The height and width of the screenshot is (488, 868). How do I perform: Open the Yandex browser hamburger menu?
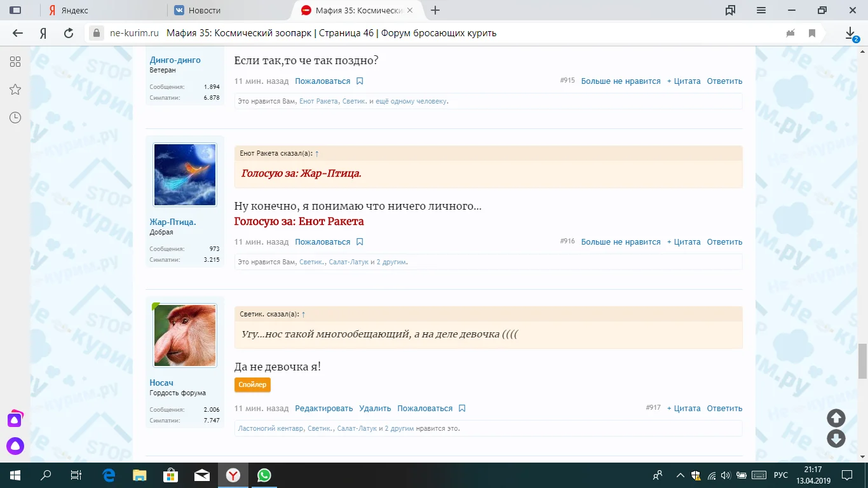tap(761, 10)
